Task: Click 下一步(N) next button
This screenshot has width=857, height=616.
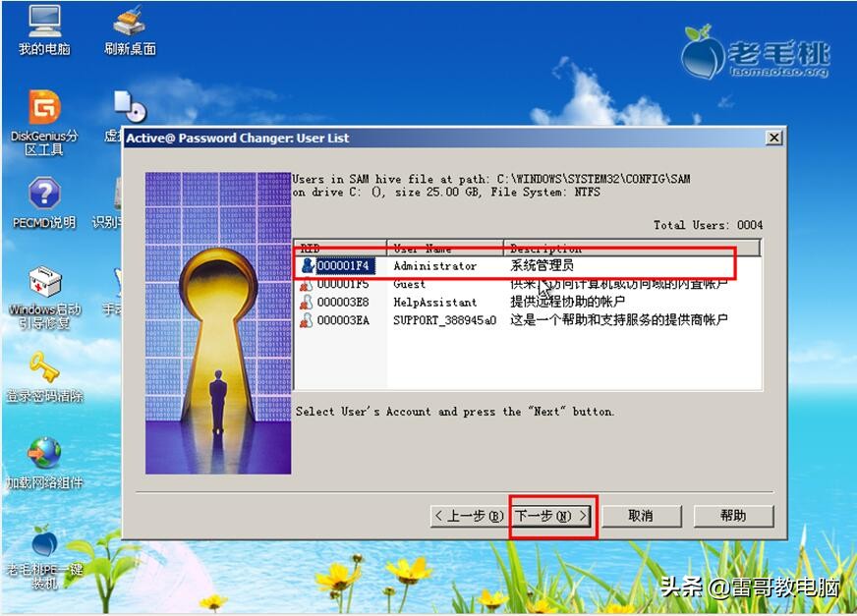Action: 551,516
